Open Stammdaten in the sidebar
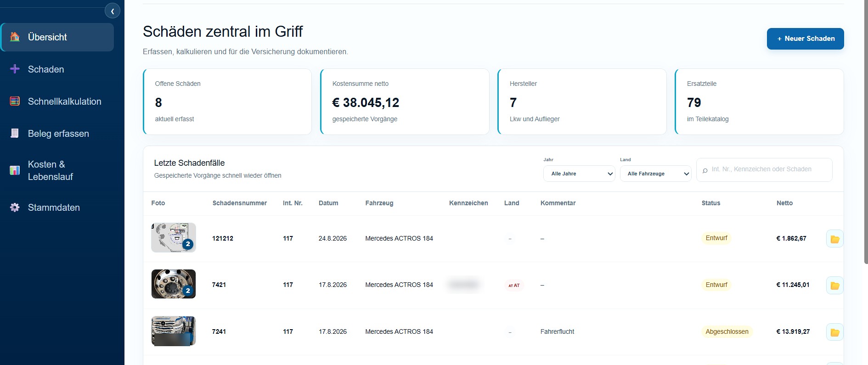The height and width of the screenshot is (365, 868). (x=57, y=208)
